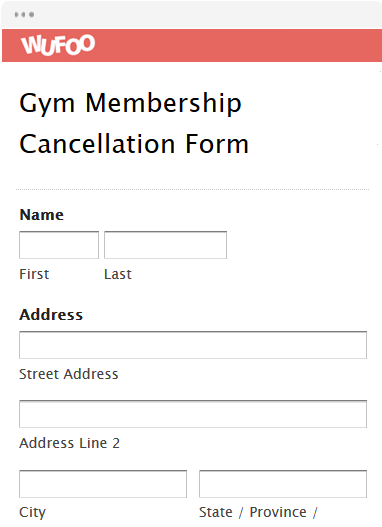The width and height of the screenshot is (382, 527).
Task: Click the first window control dot
Action: pos(16,14)
